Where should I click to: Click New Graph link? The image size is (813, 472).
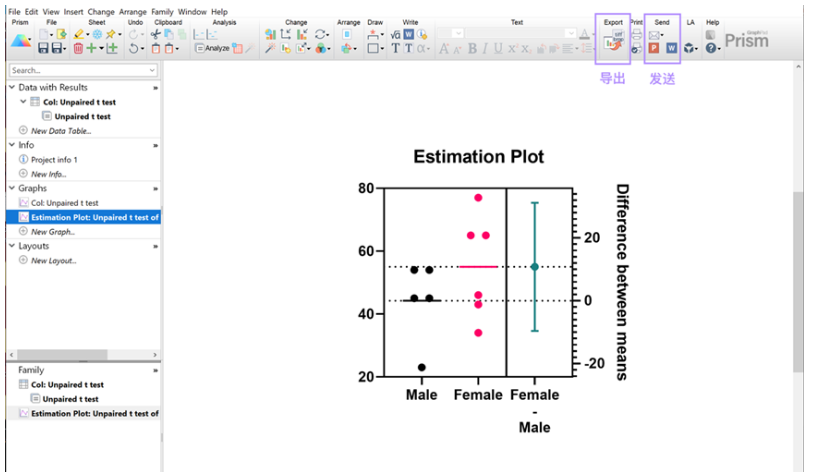coord(52,231)
